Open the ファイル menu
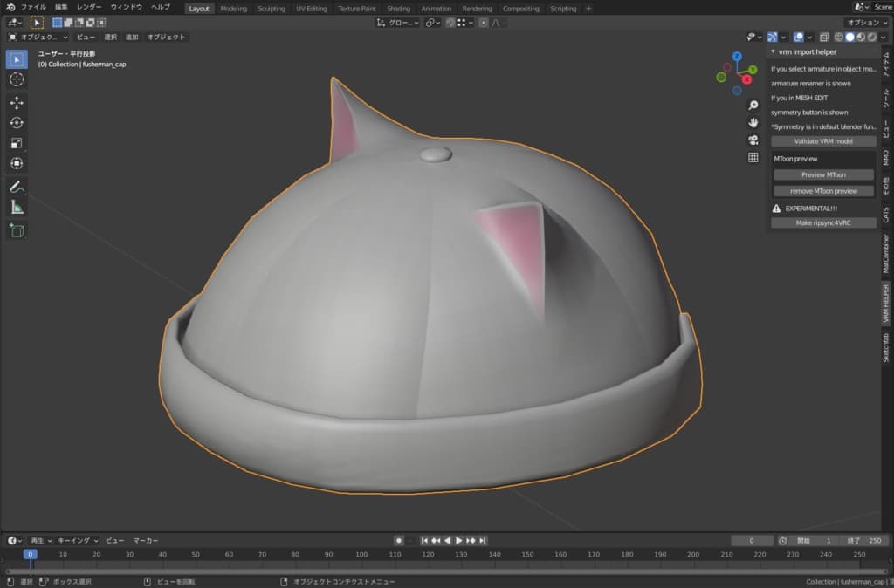Screen dimensions: 894x588 tap(33, 7)
